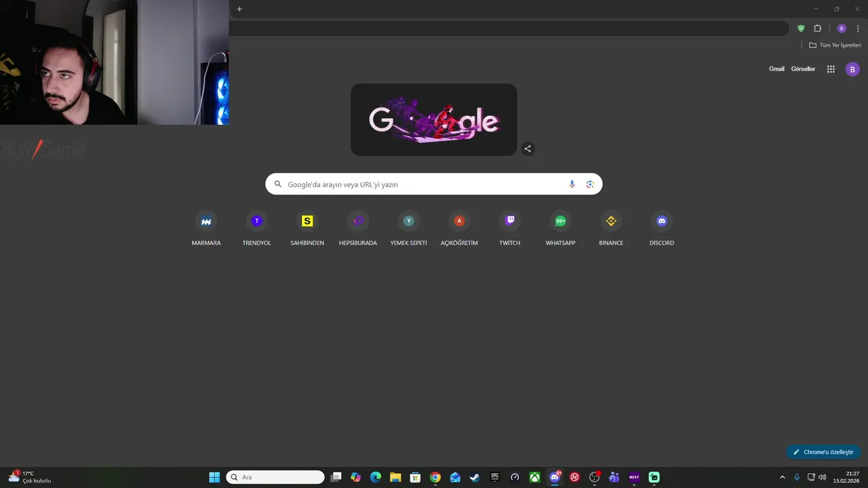The width and height of the screenshot is (868, 488).
Task: Open the TRENDYOL shortcut
Action: pyautogui.click(x=256, y=229)
